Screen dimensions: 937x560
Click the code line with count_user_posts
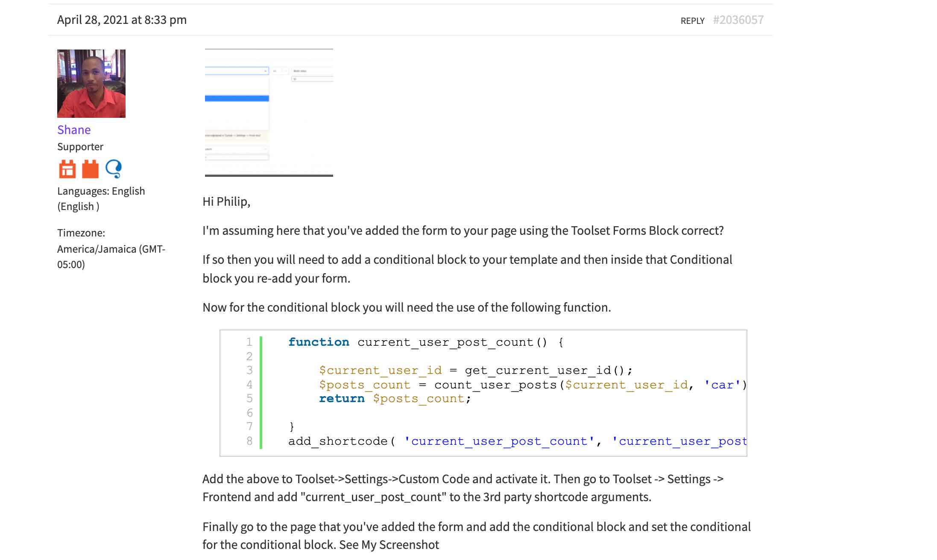point(533,385)
